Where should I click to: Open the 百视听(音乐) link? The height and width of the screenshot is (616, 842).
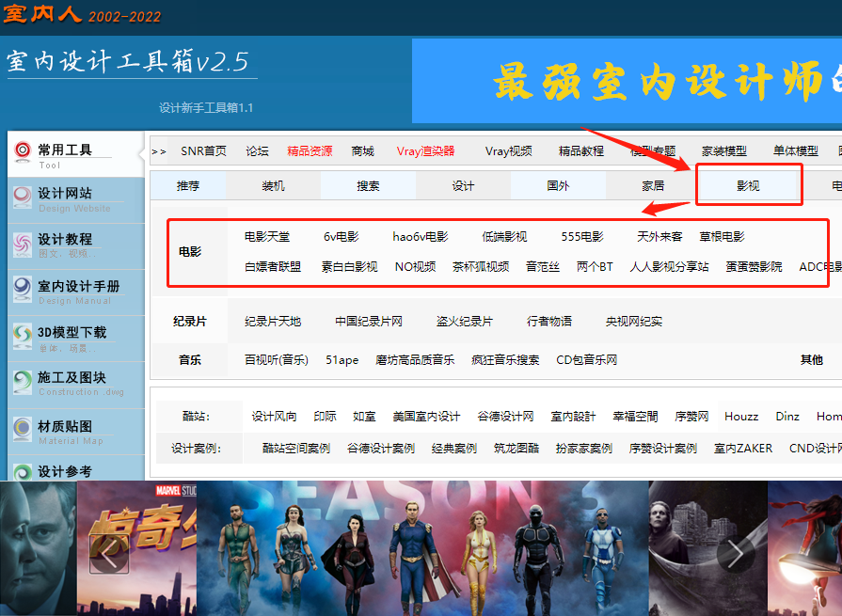(277, 360)
